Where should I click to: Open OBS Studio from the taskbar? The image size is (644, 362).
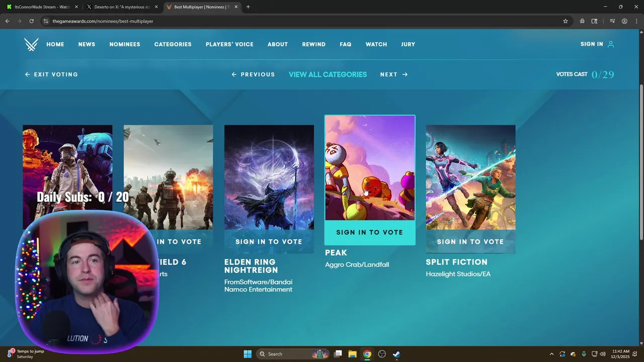point(382,354)
